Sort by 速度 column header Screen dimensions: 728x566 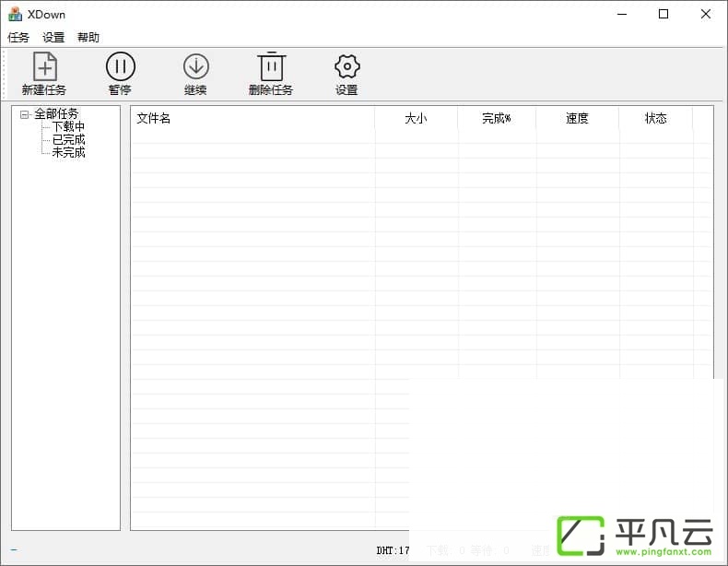click(577, 118)
